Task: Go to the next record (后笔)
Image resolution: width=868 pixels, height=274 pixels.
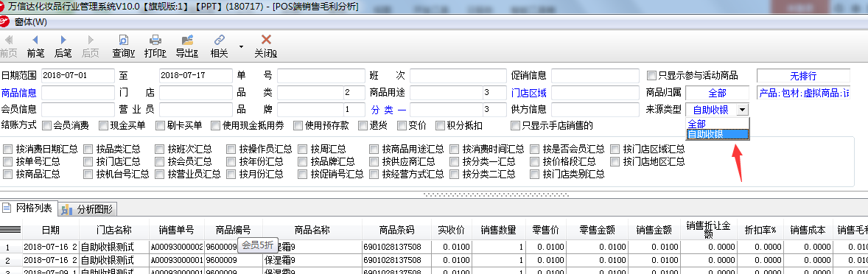Action: 63,46
